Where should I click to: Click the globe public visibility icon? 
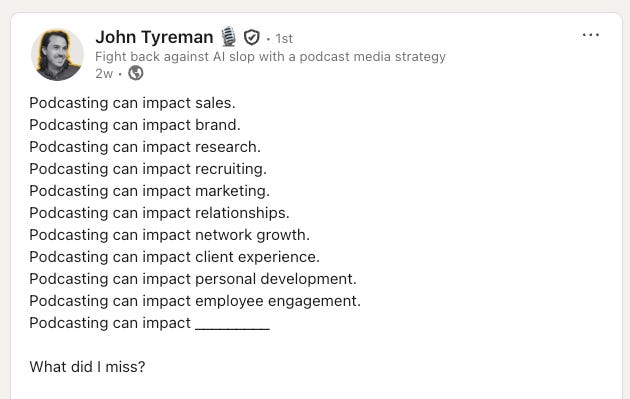point(136,73)
